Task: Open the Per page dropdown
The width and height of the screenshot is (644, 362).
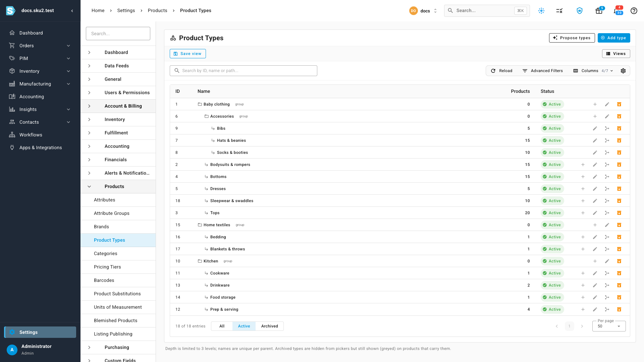Action: [609, 326]
